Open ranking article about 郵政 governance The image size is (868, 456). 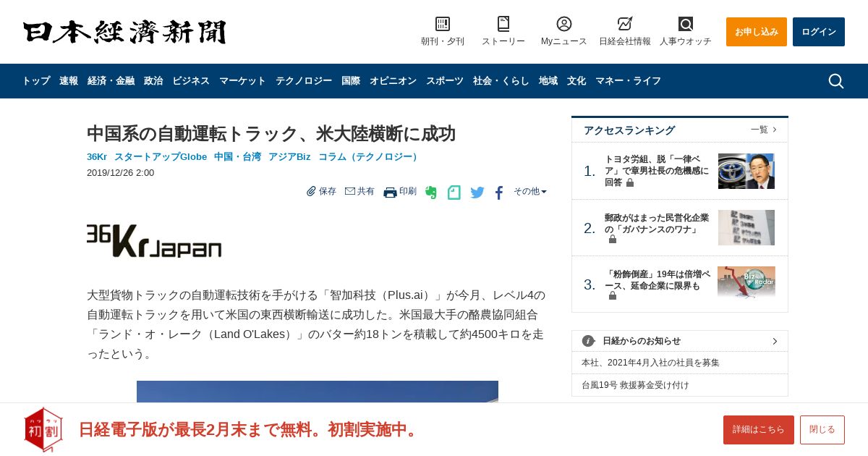658,228
